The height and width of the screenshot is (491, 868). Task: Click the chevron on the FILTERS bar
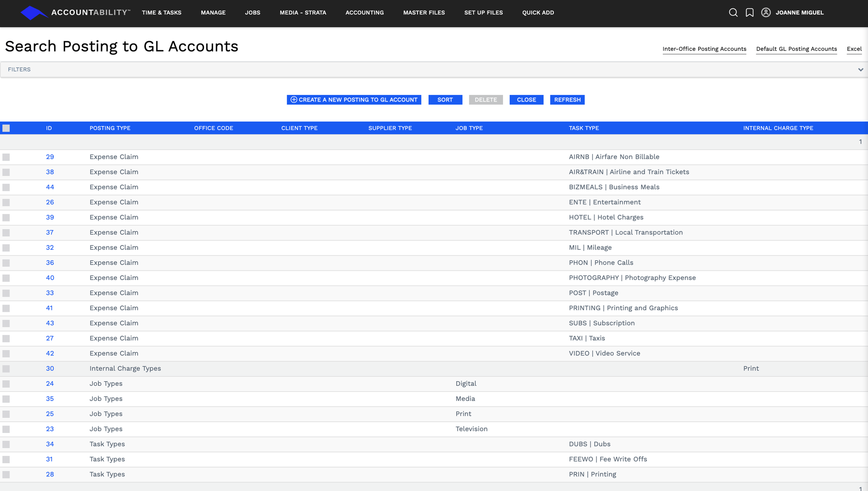(x=861, y=69)
